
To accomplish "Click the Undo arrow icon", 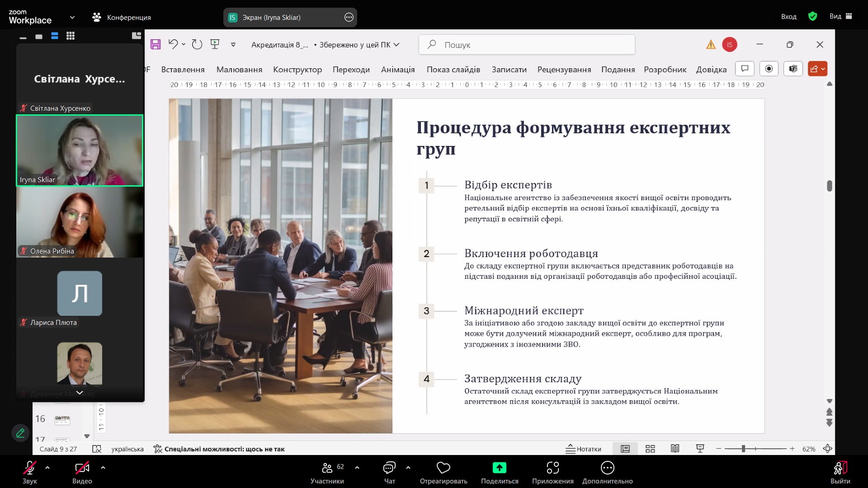I will tap(173, 44).
